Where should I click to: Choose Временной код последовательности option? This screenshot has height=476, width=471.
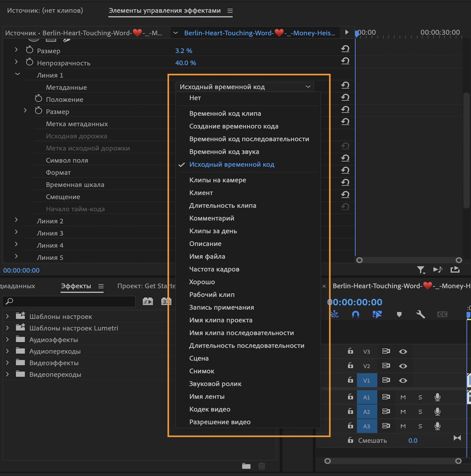(248, 139)
